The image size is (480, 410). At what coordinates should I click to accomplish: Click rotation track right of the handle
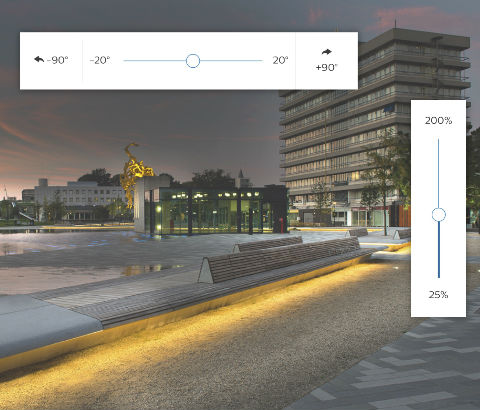[231, 61]
